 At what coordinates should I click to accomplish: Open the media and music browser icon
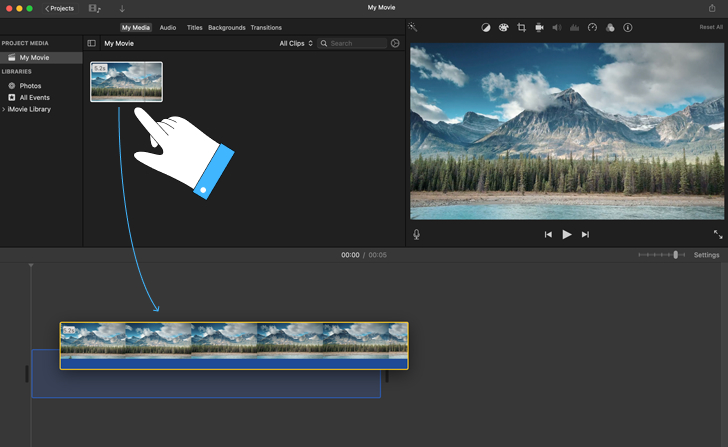(95, 8)
